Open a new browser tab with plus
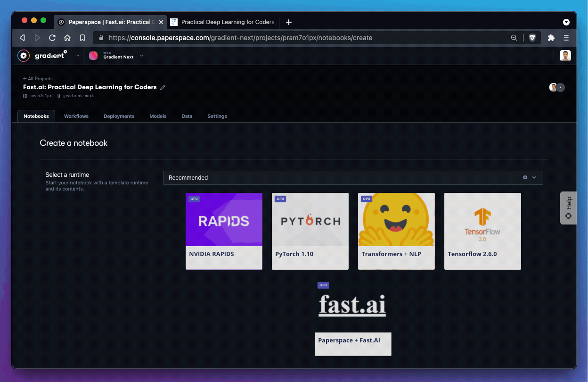This screenshot has height=382, width=588. click(289, 22)
